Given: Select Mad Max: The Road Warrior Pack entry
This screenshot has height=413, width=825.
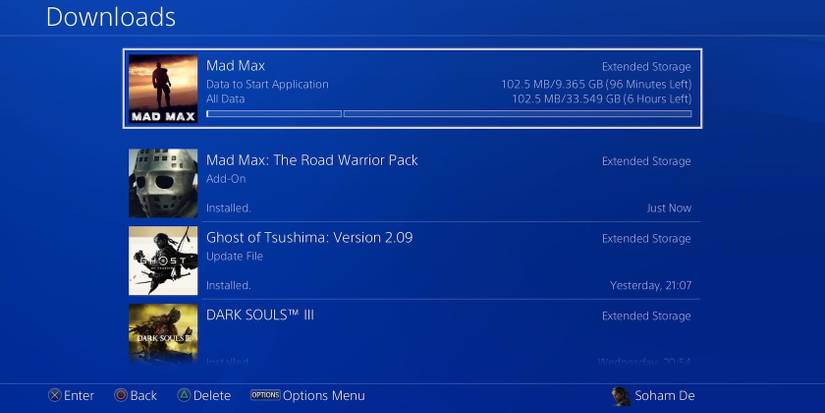Looking at the screenshot, I should pyautogui.click(x=414, y=183).
